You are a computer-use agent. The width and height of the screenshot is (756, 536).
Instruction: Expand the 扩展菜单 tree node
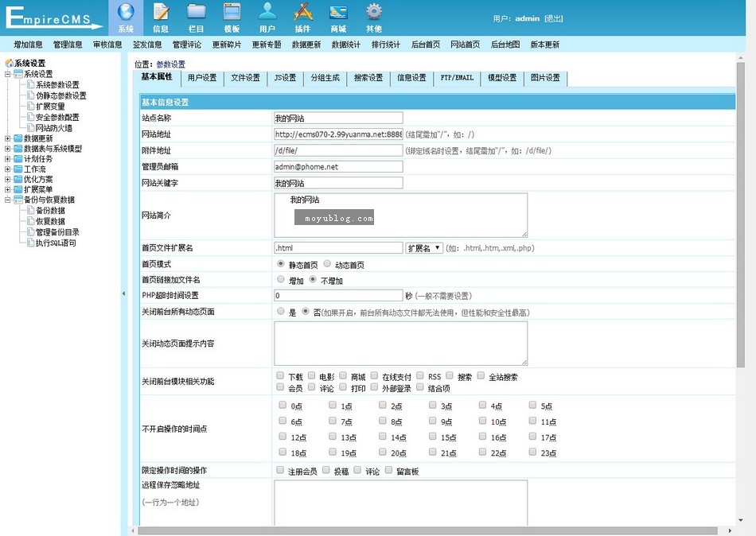coord(8,189)
